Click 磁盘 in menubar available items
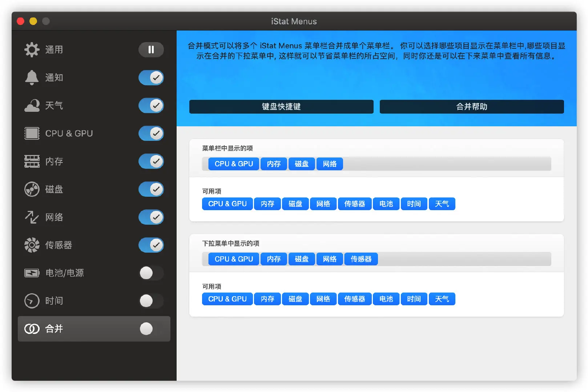The width and height of the screenshot is (588, 392). pyautogui.click(x=295, y=204)
